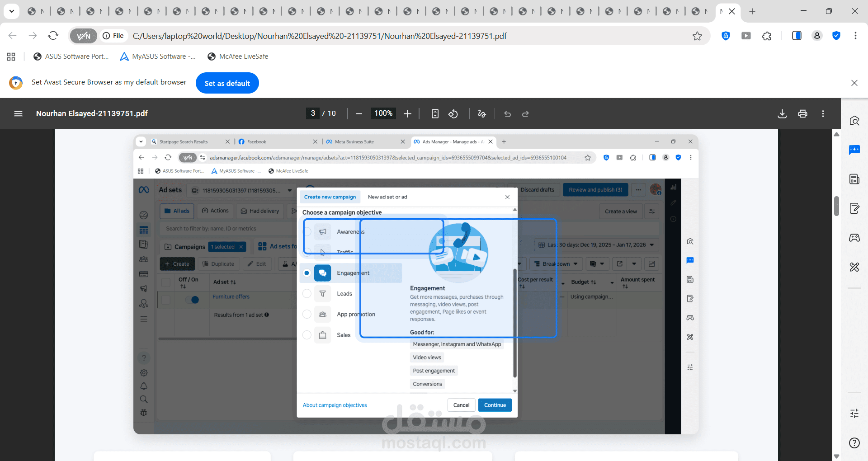Open the sidebar customize sliders icon
Screen dimensions: 868x461
pos(854,413)
